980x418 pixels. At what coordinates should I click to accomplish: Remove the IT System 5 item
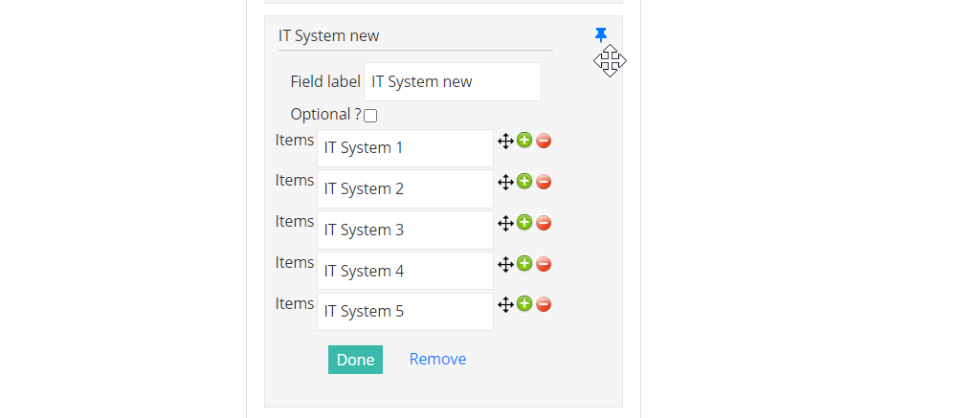[544, 304]
